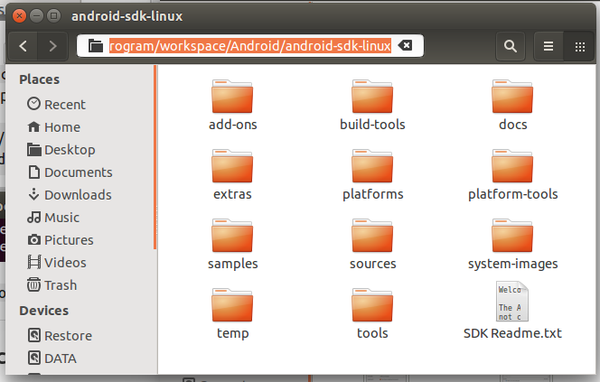600x382 pixels.
Task: Open the Restore device
Action: pyautogui.click(x=60, y=335)
